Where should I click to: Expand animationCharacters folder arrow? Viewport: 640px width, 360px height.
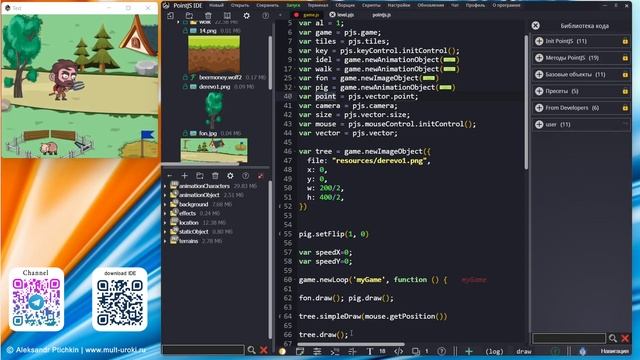click(166, 186)
